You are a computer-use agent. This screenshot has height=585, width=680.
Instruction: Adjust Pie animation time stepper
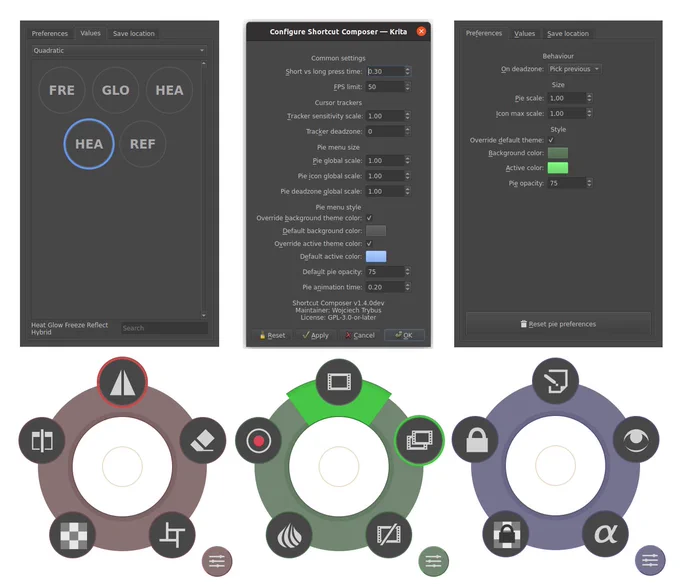pos(407,287)
